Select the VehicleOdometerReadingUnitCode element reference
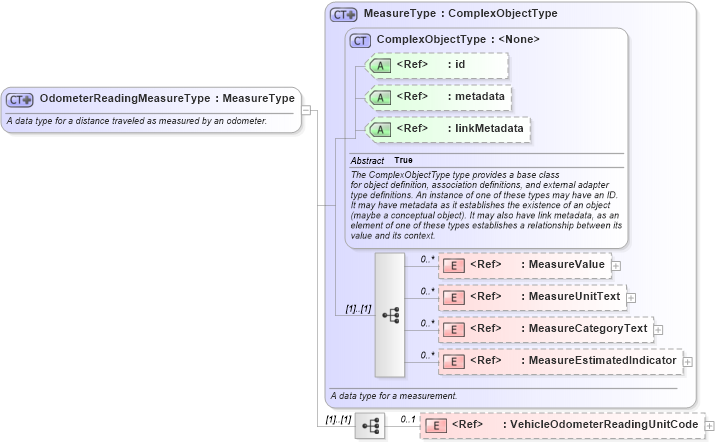The width and height of the screenshot is (715, 443). [x=563, y=426]
